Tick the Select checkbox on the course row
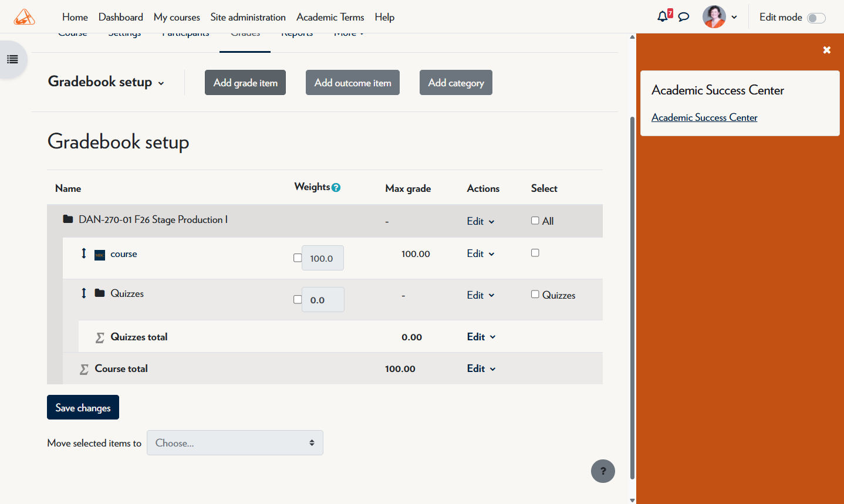 click(535, 253)
